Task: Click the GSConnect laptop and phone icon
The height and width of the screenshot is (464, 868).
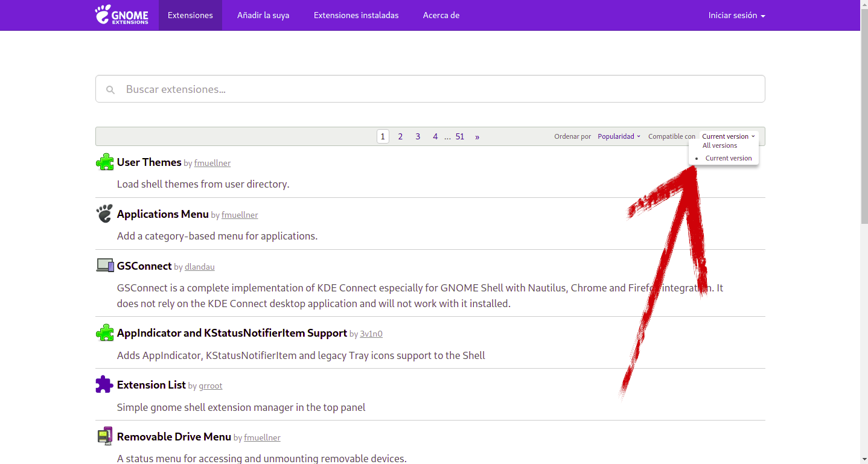Action: point(104,265)
